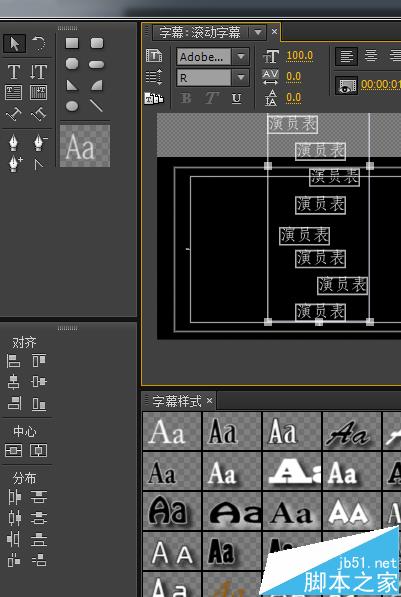This screenshot has width=401, height=597.
Task: Toggle Underline text formatting
Action: click(x=236, y=99)
